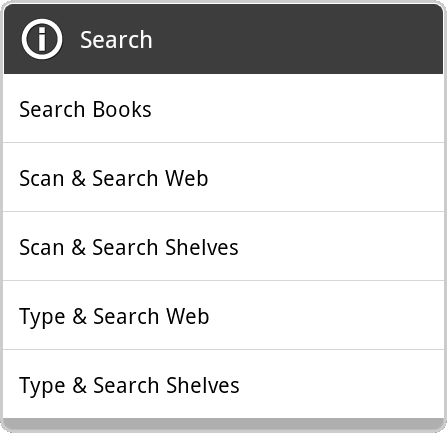Screen dimensions: 447x433
Task: Tap the circled 'i' information symbol
Action: [x=42, y=39]
